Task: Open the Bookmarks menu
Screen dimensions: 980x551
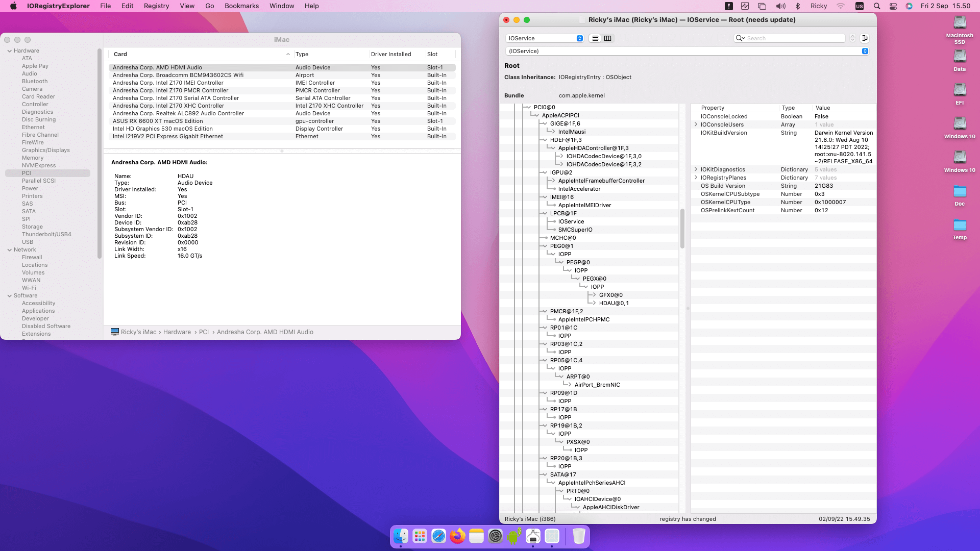Action: (x=241, y=6)
